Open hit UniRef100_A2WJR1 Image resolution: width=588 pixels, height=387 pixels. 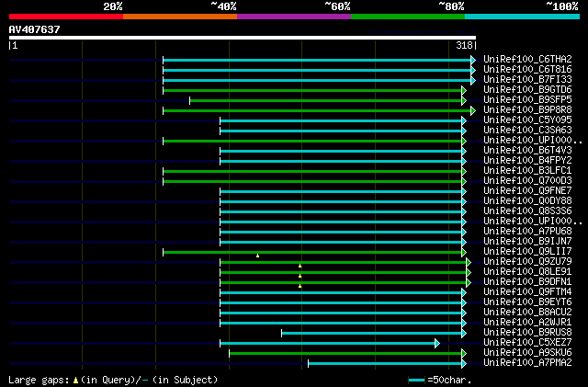point(527,323)
